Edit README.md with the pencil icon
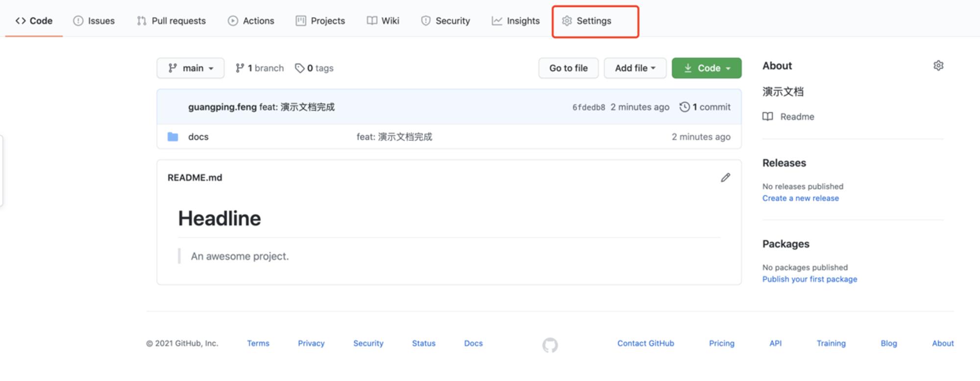 pyautogui.click(x=725, y=178)
